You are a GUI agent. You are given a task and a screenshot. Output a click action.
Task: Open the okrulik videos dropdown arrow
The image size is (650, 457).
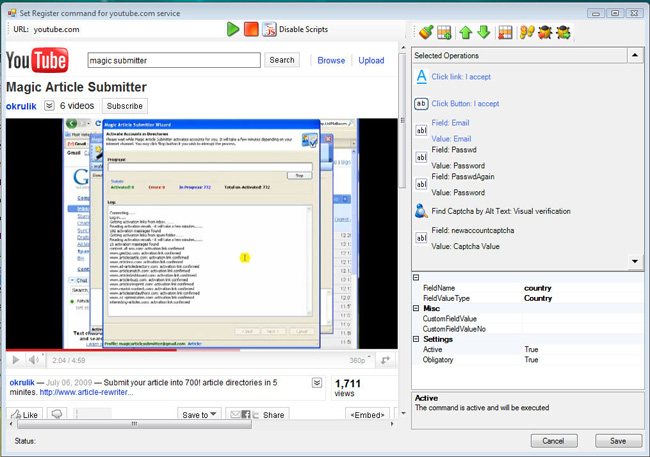click(x=49, y=105)
